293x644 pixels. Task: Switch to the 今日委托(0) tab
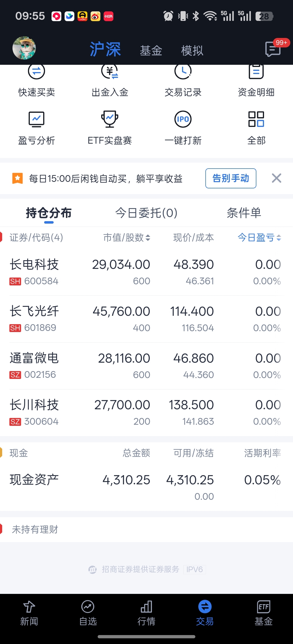pos(146,213)
